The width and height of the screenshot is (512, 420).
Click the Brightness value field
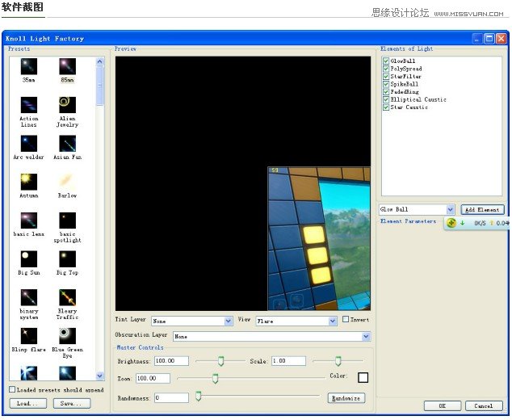pos(171,361)
